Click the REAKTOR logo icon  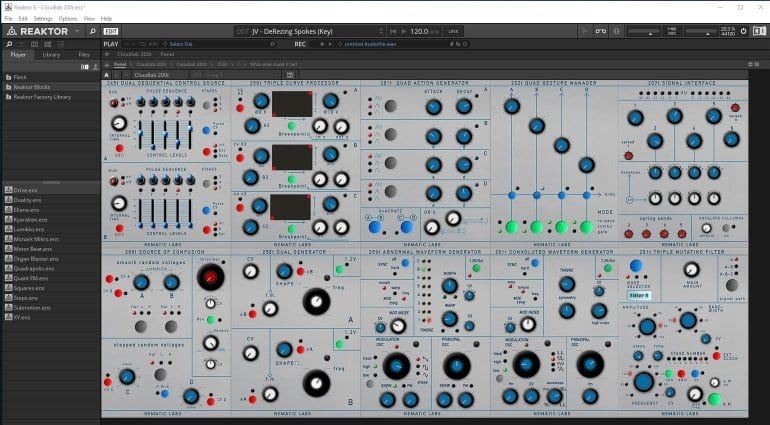[9, 31]
